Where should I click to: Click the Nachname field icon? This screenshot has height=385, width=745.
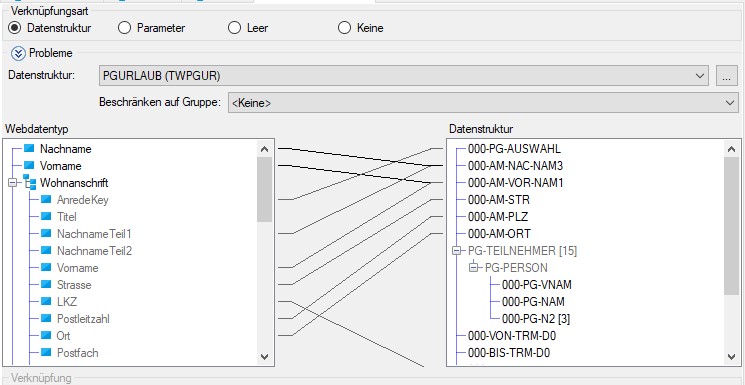(29, 148)
